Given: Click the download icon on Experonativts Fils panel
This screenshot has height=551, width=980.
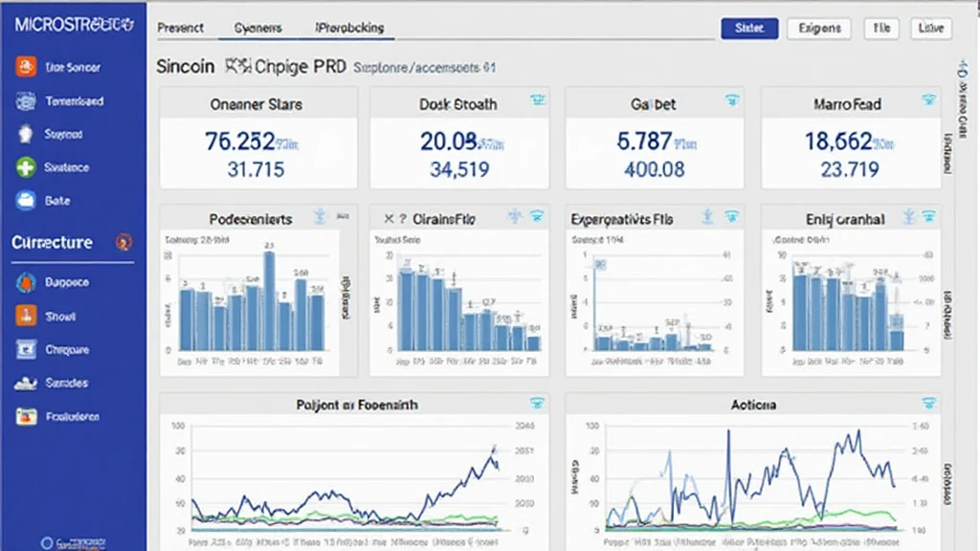Looking at the screenshot, I should (x=706, y=217).
